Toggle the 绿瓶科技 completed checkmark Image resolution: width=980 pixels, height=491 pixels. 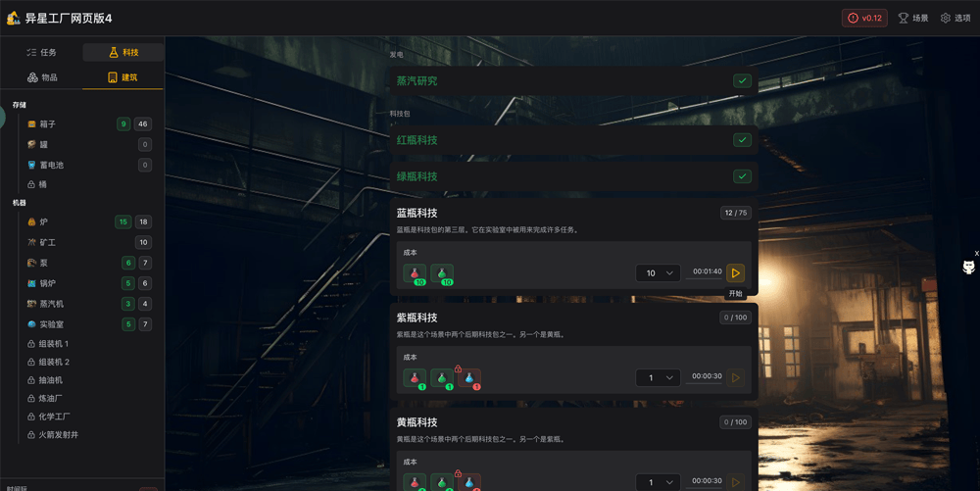742,176
